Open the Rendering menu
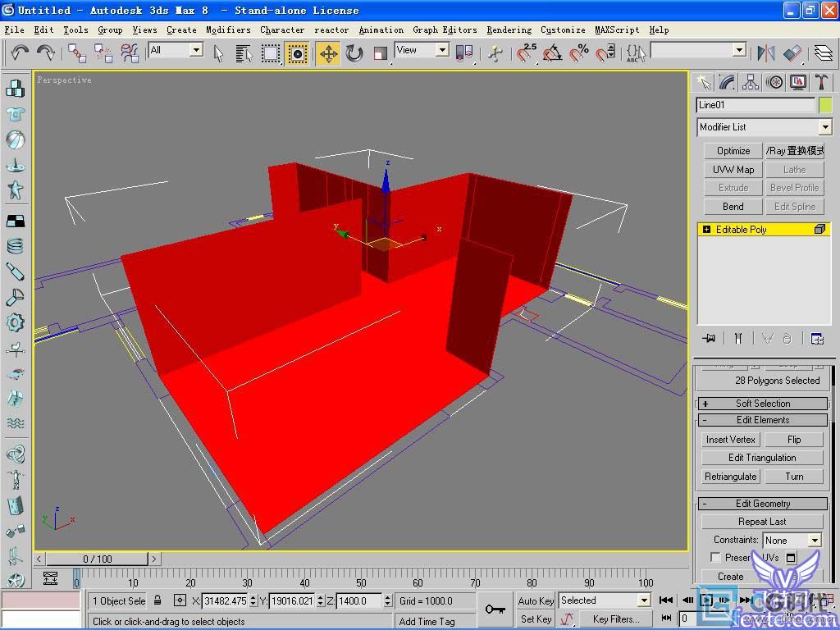 (x=509, y=30)
